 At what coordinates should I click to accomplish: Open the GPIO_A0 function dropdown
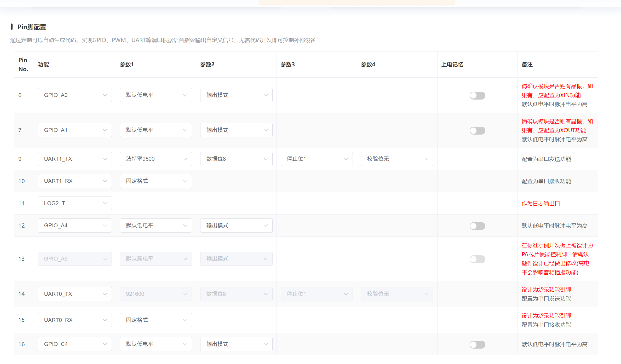pyautogui.click(x=75, y=95)
